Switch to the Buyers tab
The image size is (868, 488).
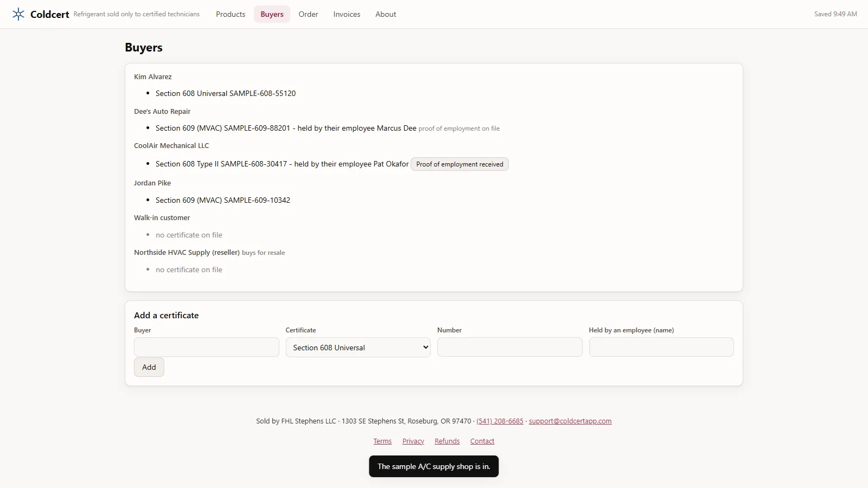[x=272, y=14]
